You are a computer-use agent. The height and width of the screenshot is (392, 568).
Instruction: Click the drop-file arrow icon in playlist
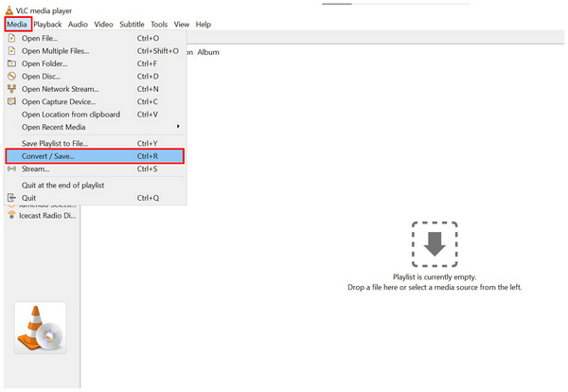435,244
